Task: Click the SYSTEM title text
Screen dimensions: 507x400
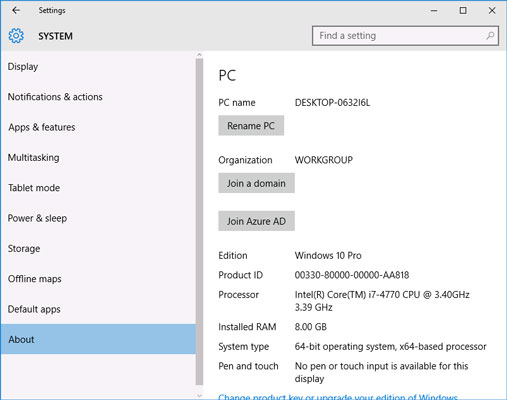Action: click(55, 36)
